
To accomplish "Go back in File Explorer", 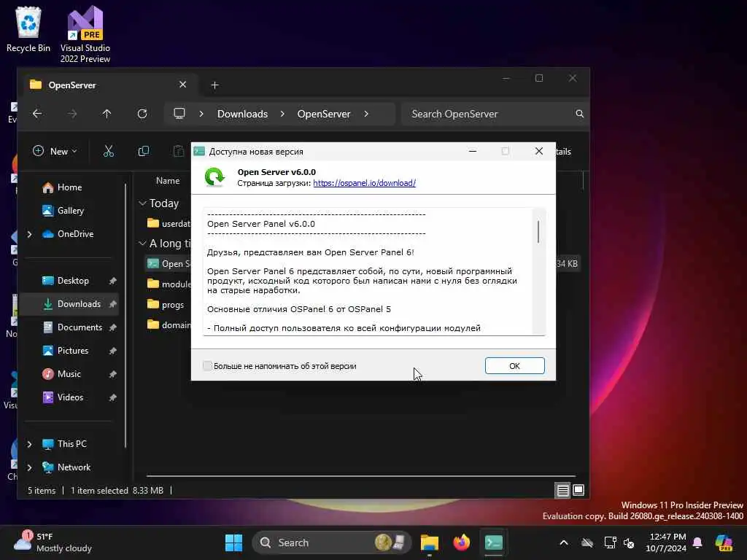I will point(37,114).
